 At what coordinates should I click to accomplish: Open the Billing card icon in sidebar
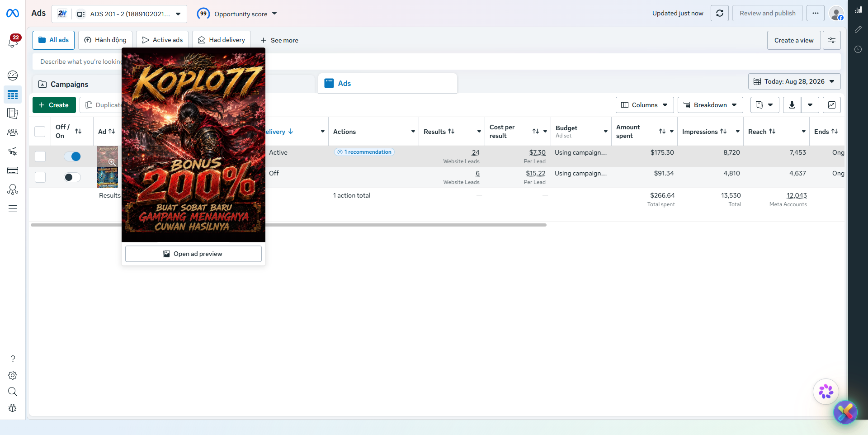[x=13, y=170]
